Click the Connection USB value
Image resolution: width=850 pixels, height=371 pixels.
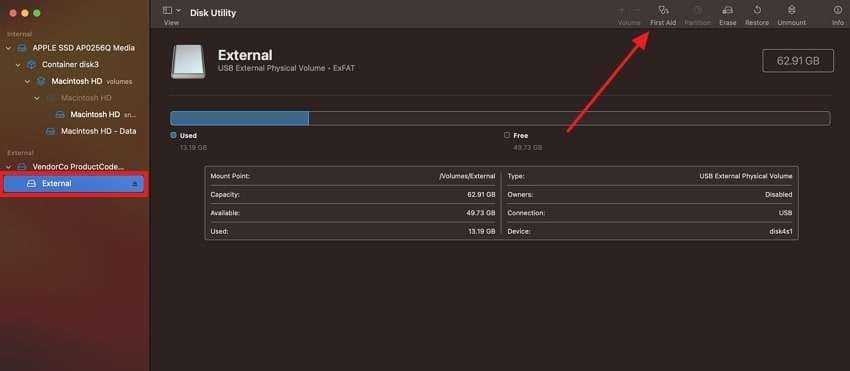click(x=785, y=213)
